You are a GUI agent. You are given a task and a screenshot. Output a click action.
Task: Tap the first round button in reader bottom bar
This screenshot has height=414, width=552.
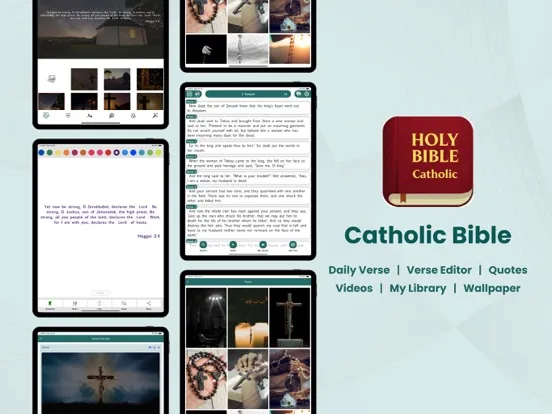[203, 245]
